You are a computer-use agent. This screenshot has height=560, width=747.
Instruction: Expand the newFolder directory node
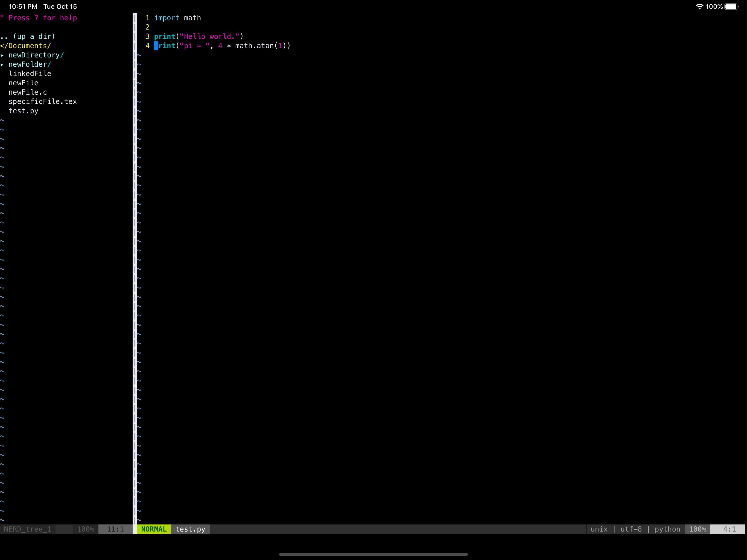coord(30,64)
